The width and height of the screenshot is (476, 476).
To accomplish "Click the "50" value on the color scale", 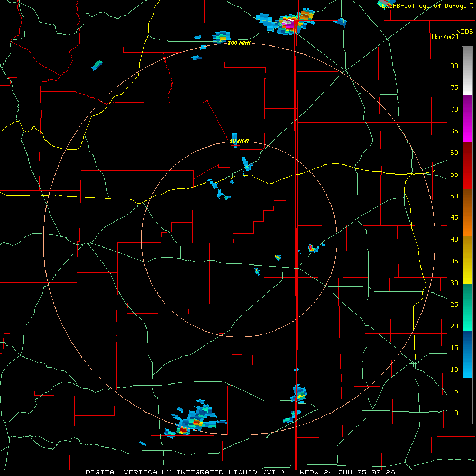I will pyautogui.click(x=454, y=196).
